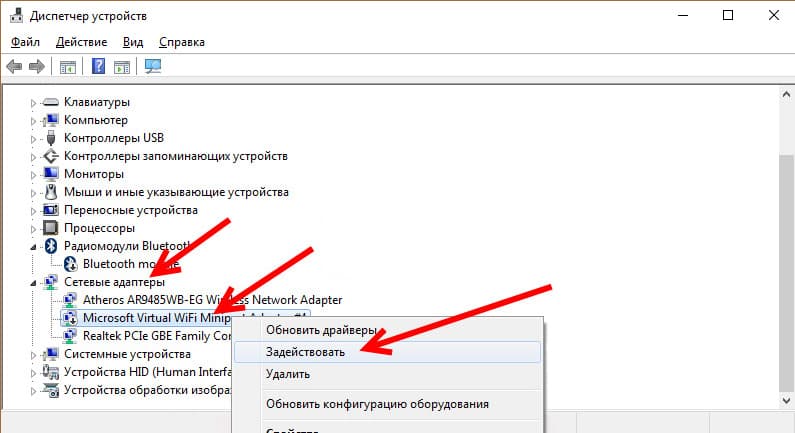Click the Realtek PCIe adapter icon
Viewport: 795px width, 433px height.
70,336
